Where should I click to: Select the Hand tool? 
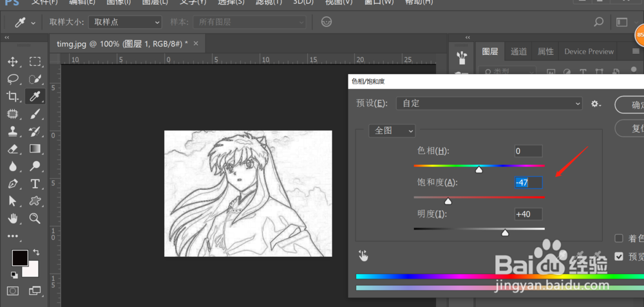(13, 218)
